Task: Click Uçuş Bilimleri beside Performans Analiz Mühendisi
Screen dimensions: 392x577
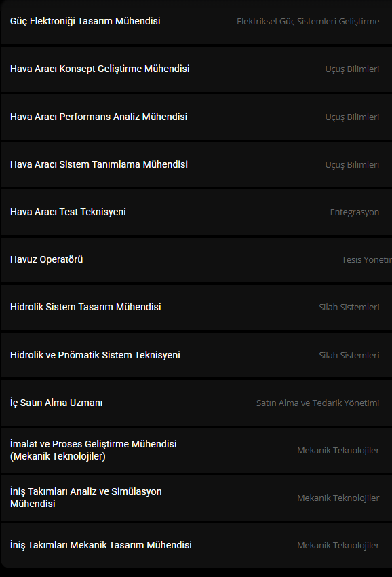Action: 352,117
